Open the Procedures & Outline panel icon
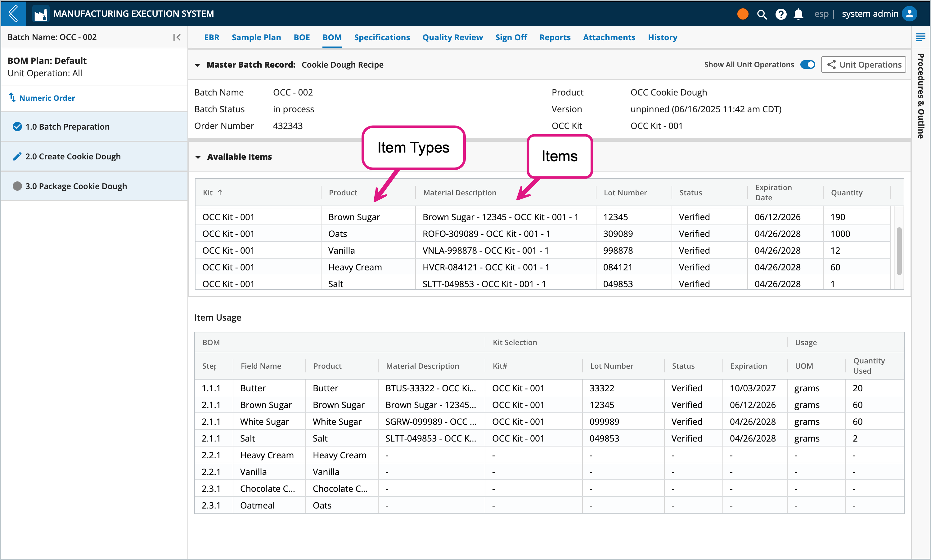931x560 pixels. [920, 37]
